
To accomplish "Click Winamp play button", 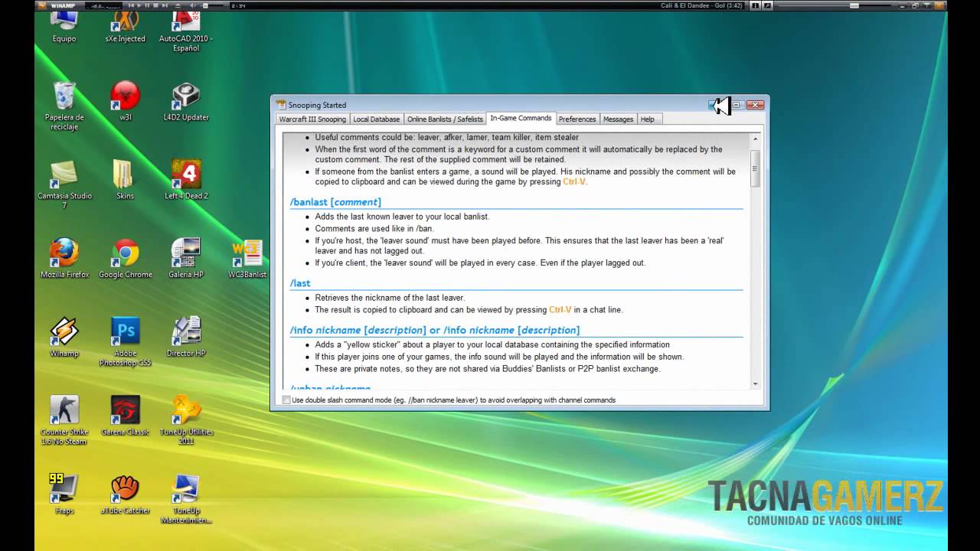I will click(x=139, y=5).
